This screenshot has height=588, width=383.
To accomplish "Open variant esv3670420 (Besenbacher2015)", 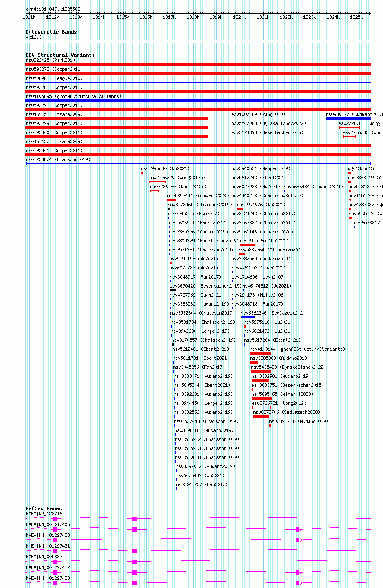I will [x=205, y=286].
